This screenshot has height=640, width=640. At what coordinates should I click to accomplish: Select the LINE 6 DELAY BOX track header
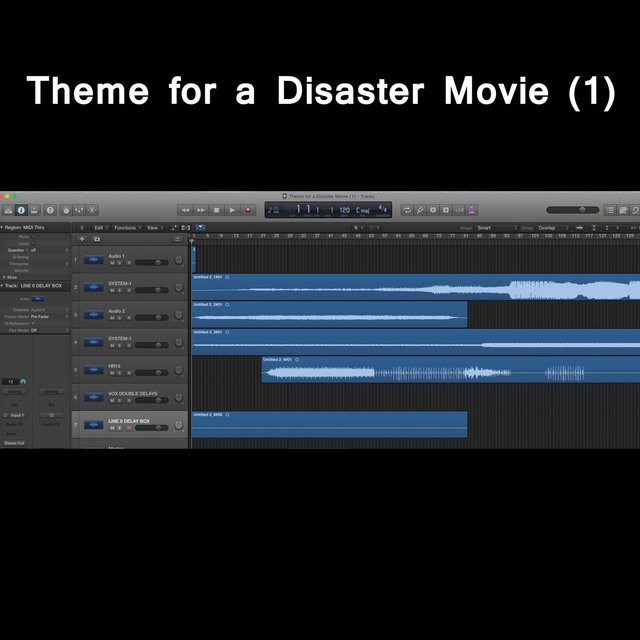pyautogui.click(x=130, y=424)
